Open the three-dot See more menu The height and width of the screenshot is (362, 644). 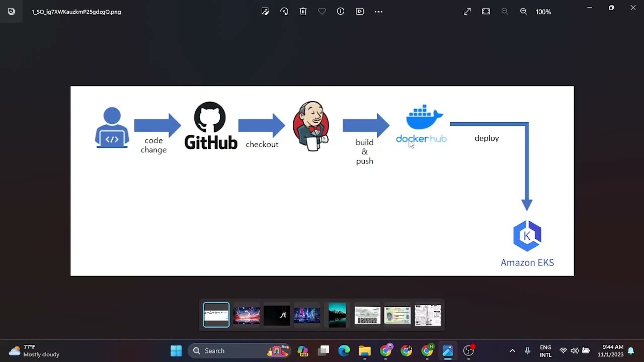378,12
